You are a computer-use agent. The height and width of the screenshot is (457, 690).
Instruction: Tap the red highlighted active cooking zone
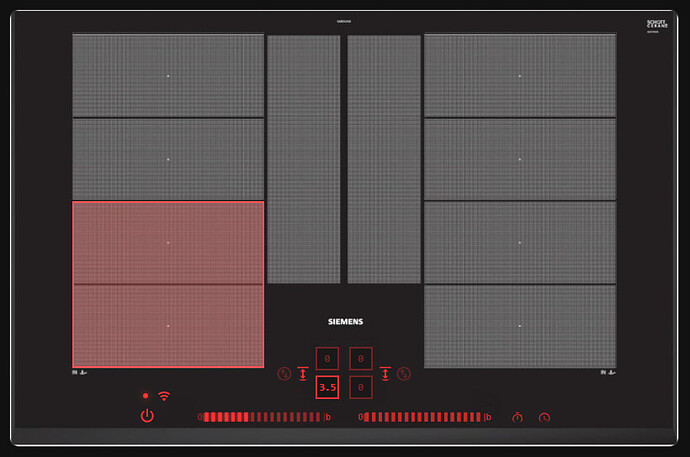pyautogui.click(x=168, y=284)
